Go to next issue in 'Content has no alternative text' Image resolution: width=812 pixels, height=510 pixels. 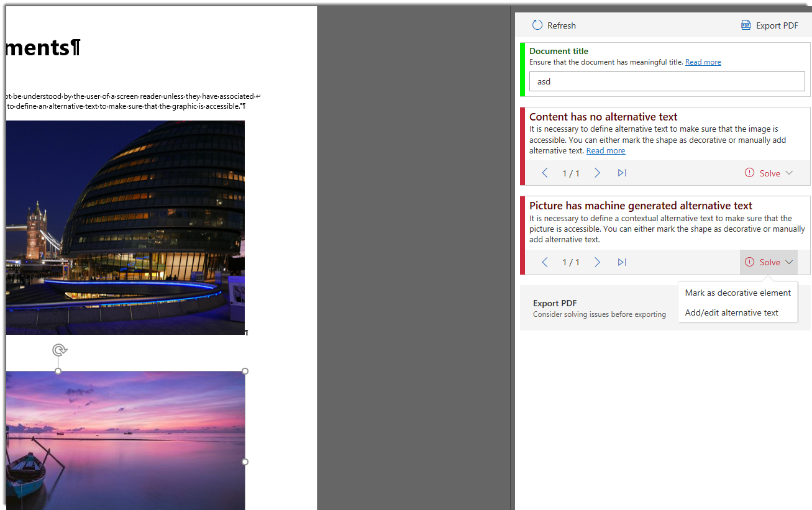tap(597, 173)
